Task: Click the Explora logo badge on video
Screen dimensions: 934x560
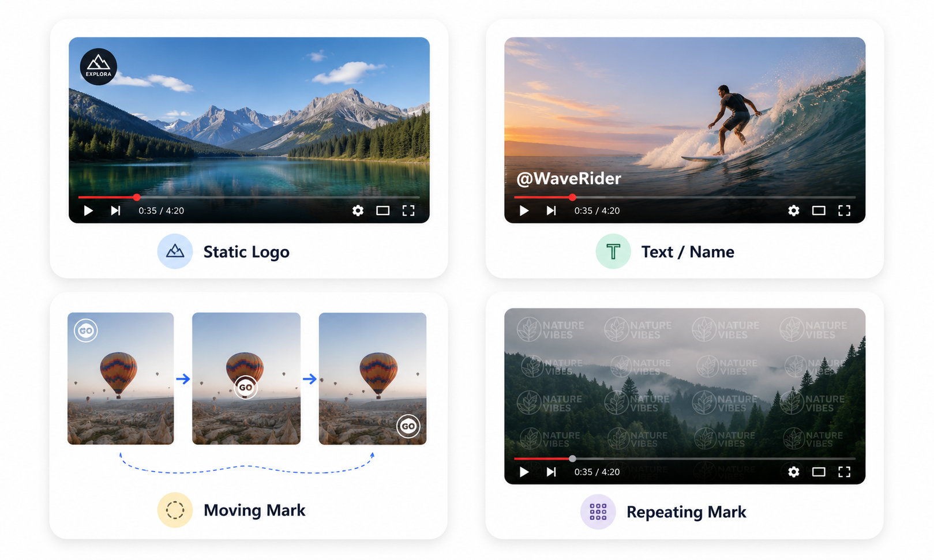Action: pos(99,67)
